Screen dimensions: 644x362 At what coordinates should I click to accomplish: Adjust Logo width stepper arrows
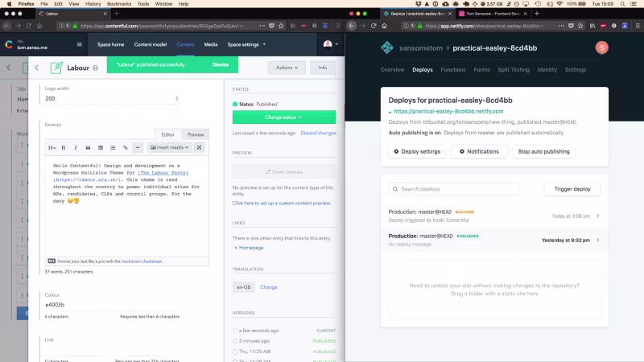coord(176,98)
